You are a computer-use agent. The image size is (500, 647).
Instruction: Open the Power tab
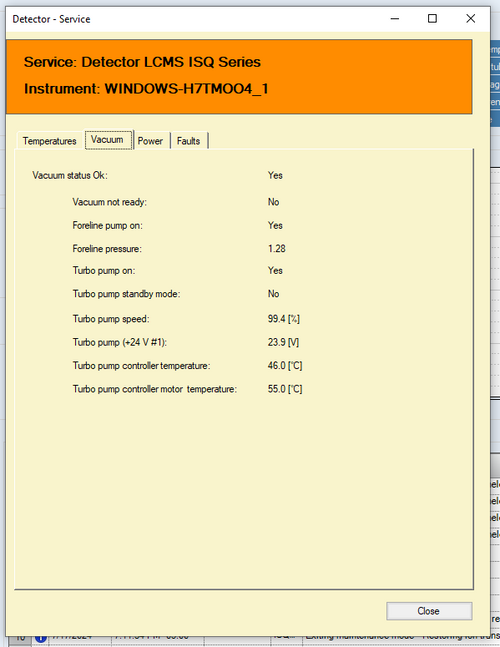pyautogui.click(x=150, y=141)
